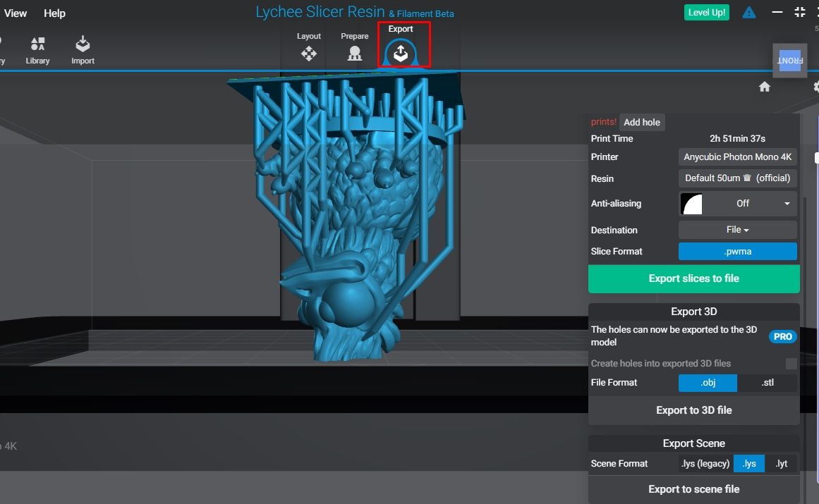Click the Add hole button
This screenshot has width=819, height=504.
pyautogui.click(x=641, y=122)
